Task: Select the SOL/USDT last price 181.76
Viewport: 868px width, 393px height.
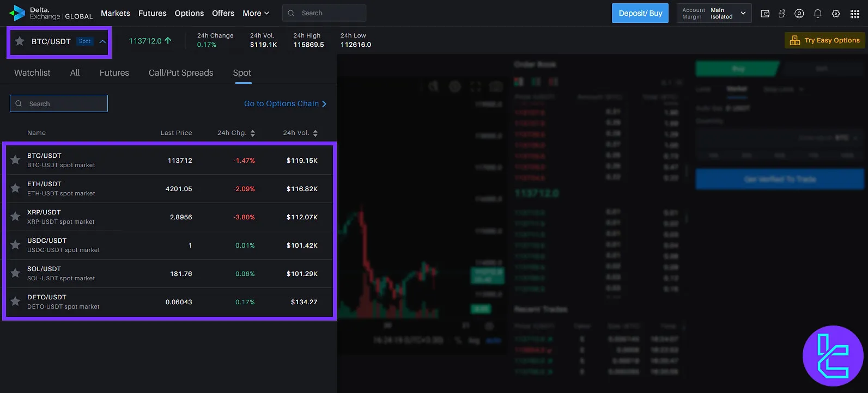Action: [181, 274]
